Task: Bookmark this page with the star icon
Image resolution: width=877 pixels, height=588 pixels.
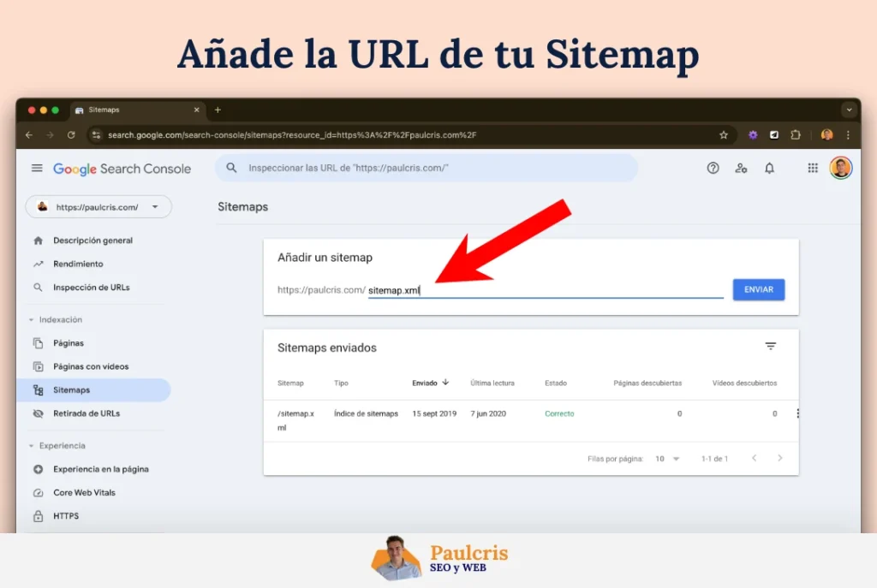Action: [x=724, y=135]
